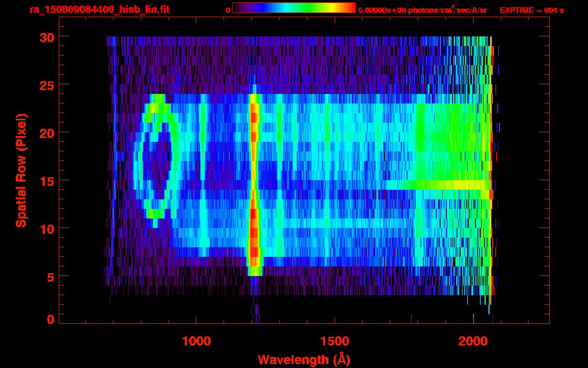Click the EXPTIME = 604 s text
588x368 pixels.
531,10
